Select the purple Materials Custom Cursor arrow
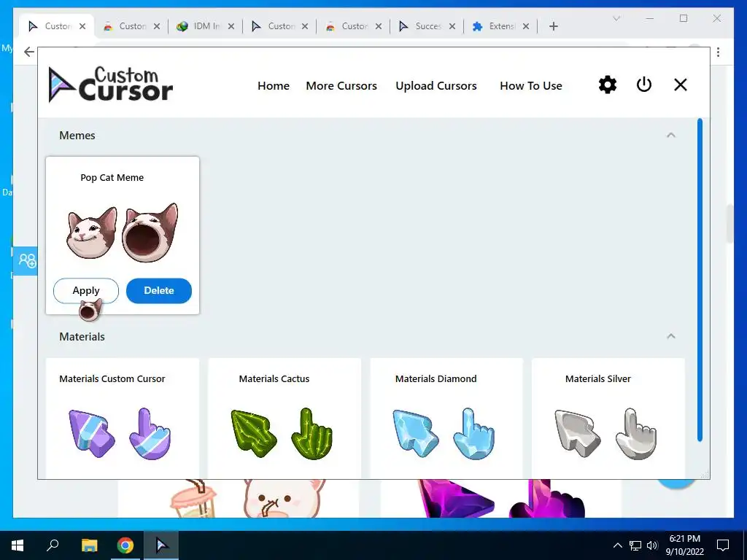 point(91,433)
